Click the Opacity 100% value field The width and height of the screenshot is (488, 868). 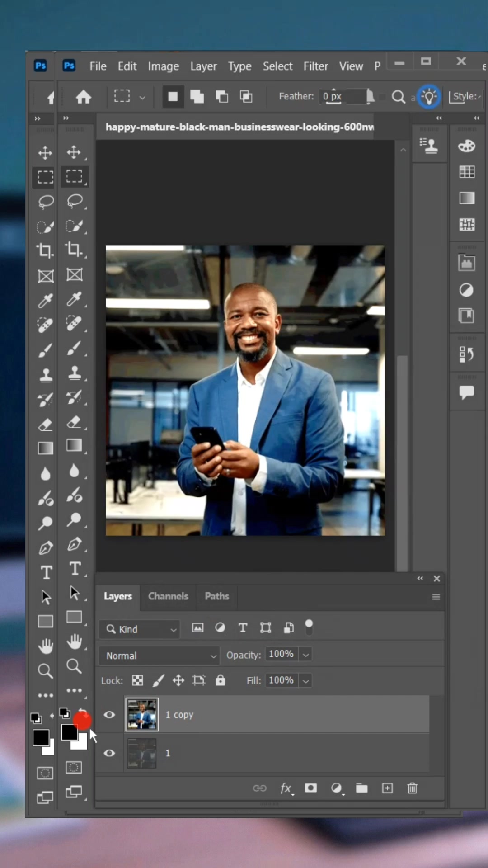pos(281,654)
